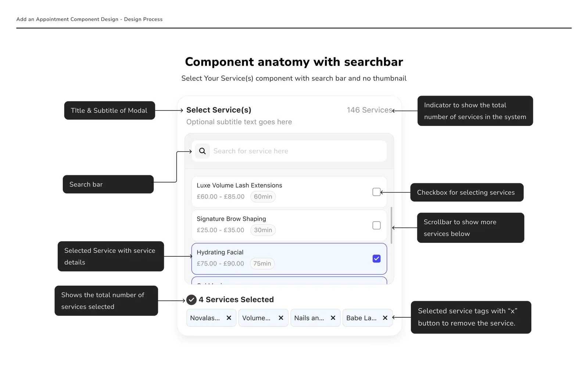Image resolution: width=588 pixels, height=375 pixels.
Task: Click the magnifier search icon
Action: 202,151
